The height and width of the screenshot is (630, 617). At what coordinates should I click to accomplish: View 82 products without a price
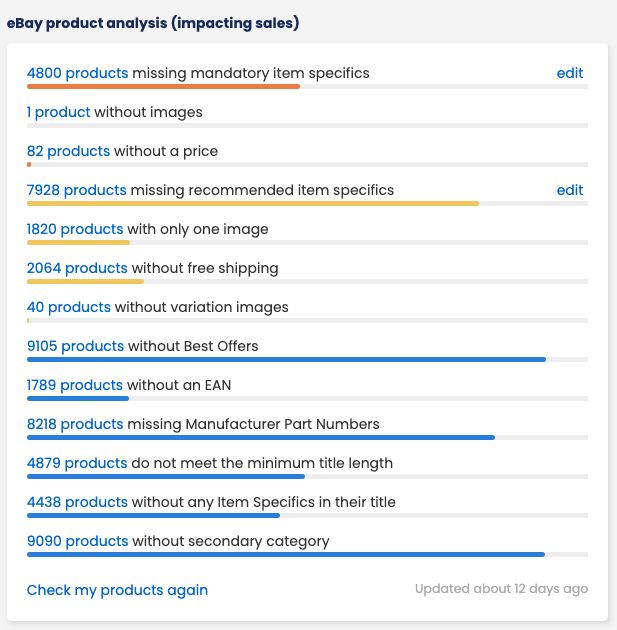point(68,151)
